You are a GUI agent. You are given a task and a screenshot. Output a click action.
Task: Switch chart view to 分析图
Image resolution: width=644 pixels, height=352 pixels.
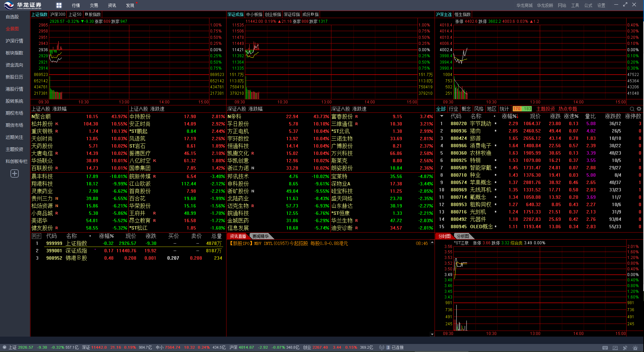coord(463,236)
